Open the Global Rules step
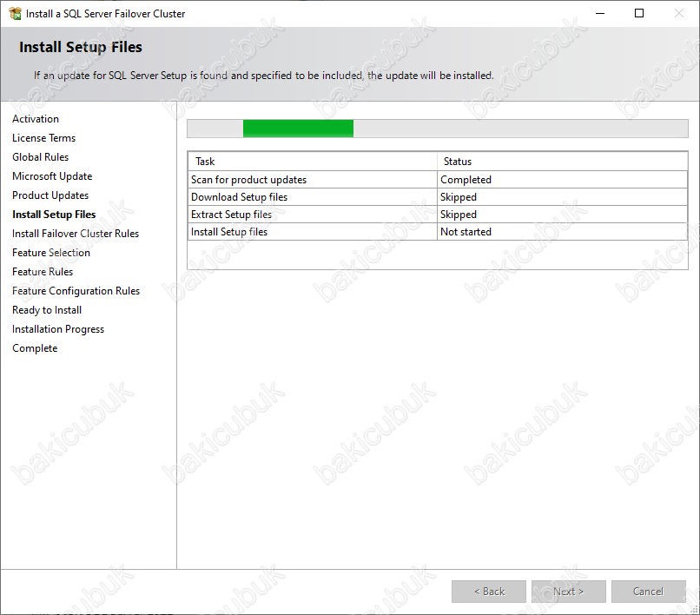This screenshot has width=700, height=615. (40, 157)
